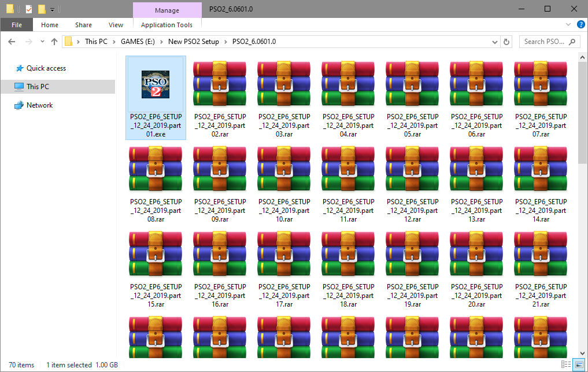Open the Customize Quick Access Toolbar dropdown
Image resolution: width=588 pixels, height=372 pixels.
click(x=52, y=9)
